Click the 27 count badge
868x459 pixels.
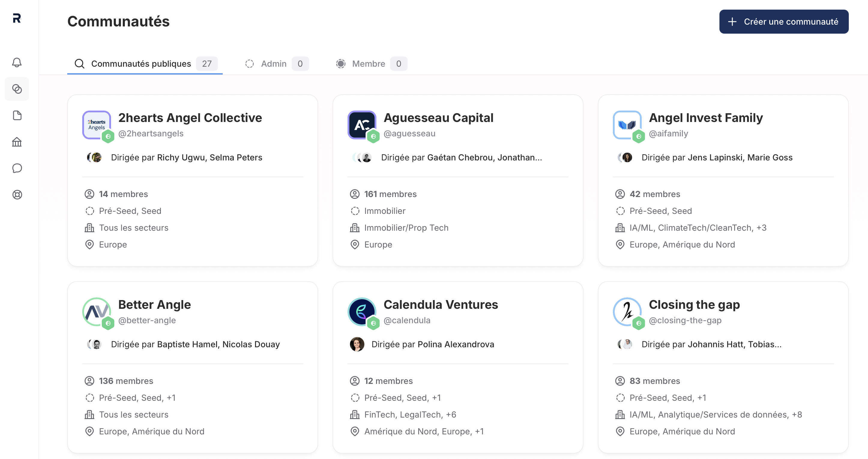point(207,64)
